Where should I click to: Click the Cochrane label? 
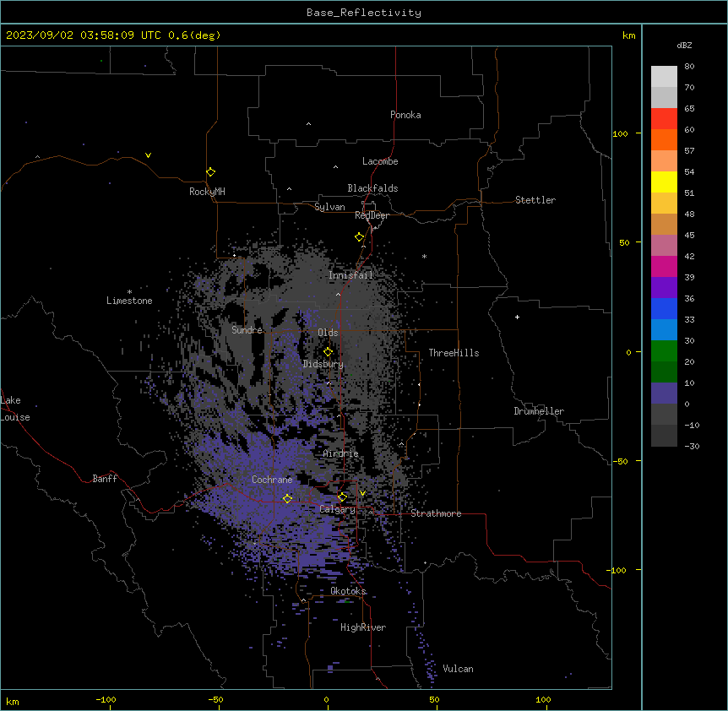click(272, 480)
